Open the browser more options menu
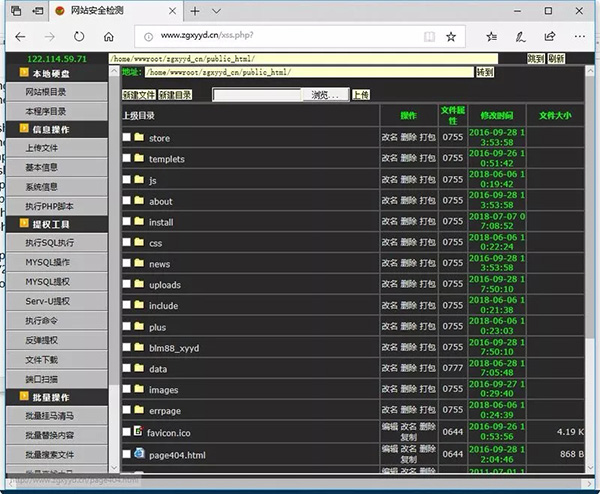This screenshot has height=494, width=600. pyautogui.click(x=580, y=37)
